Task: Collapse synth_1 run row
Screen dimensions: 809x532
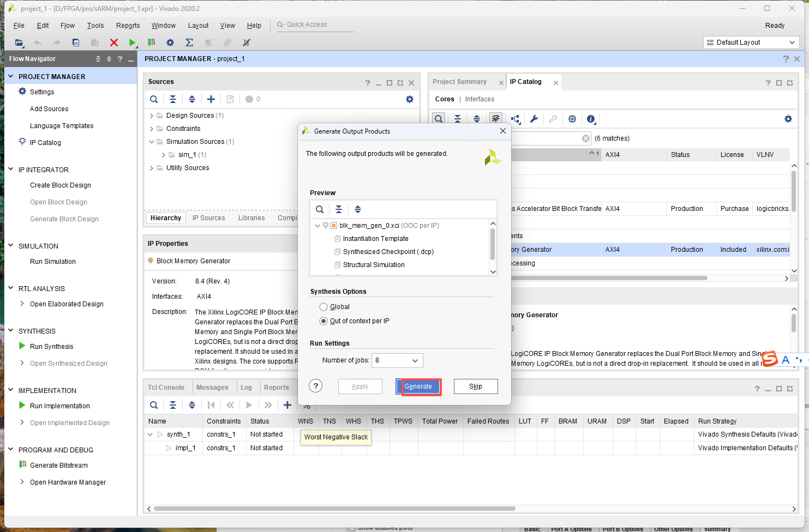Action: tap(150, 434)
